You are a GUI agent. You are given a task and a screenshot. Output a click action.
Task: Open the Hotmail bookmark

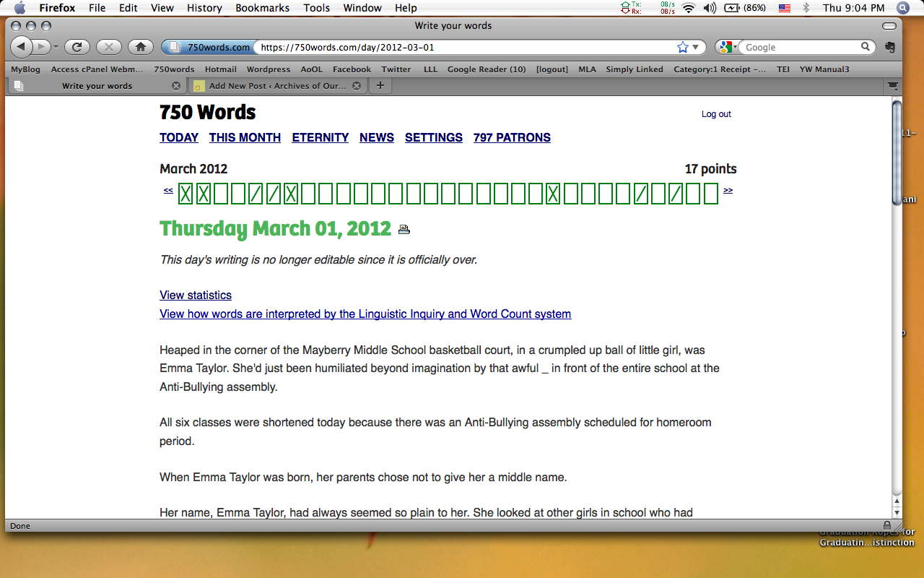[220, 69]
